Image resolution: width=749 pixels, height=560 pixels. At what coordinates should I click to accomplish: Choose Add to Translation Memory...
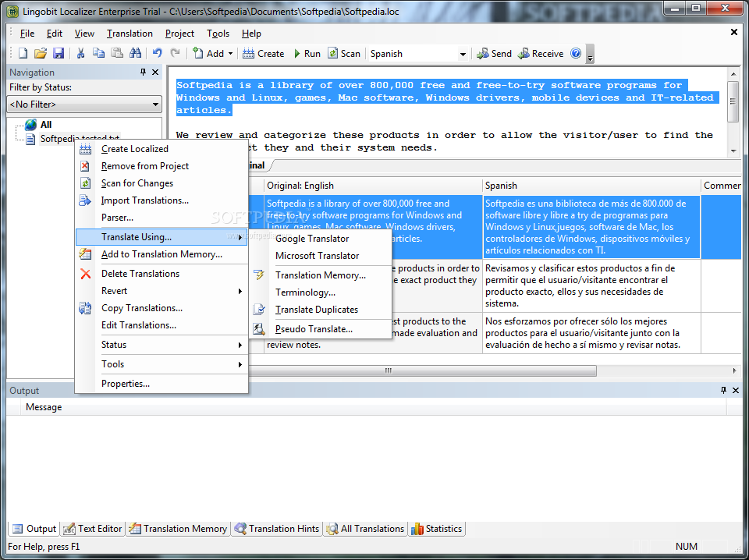162,254
